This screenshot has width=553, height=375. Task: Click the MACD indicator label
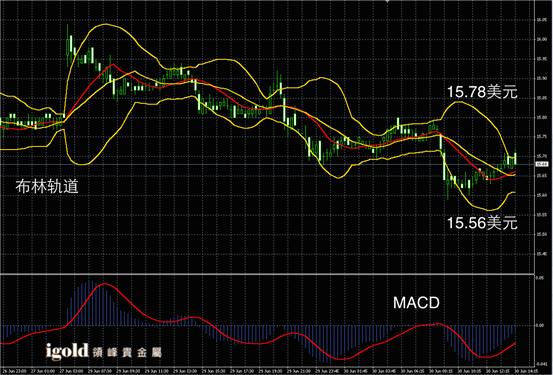pos(416,303)
